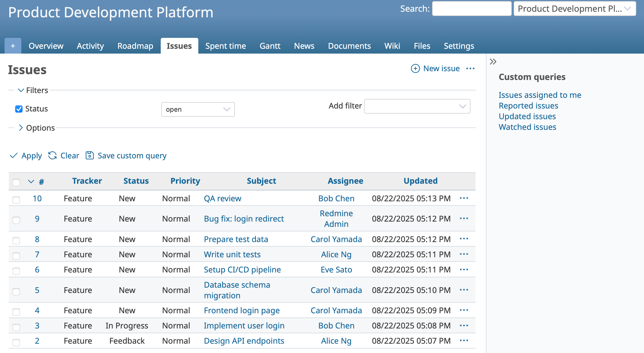This screenshot has width=644, height=353.
Task: Open the actions menu for issue #10
Action: pyautogui.click(x=464, y=198)
